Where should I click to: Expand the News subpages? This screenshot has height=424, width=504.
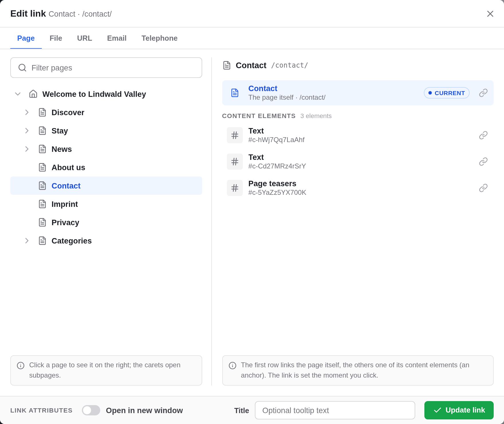point(27,149)
